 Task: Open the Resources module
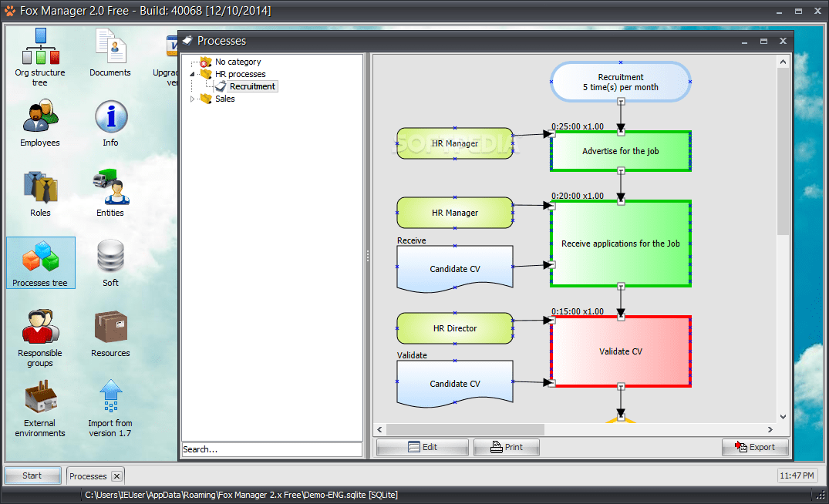pos(110,331)
